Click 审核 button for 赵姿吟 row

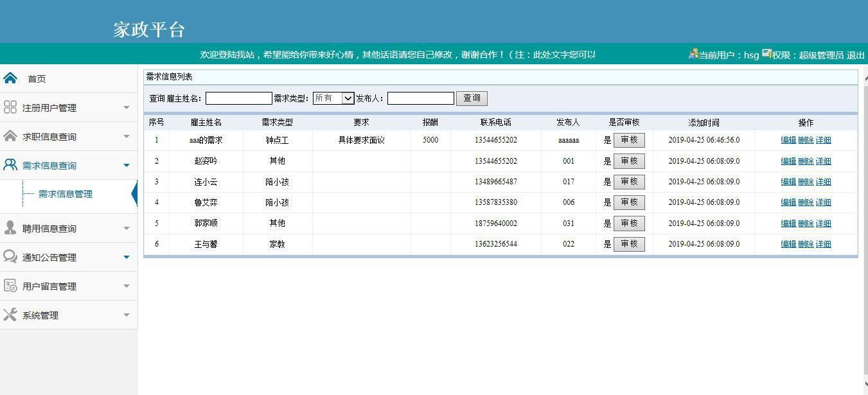click(629, 161)
